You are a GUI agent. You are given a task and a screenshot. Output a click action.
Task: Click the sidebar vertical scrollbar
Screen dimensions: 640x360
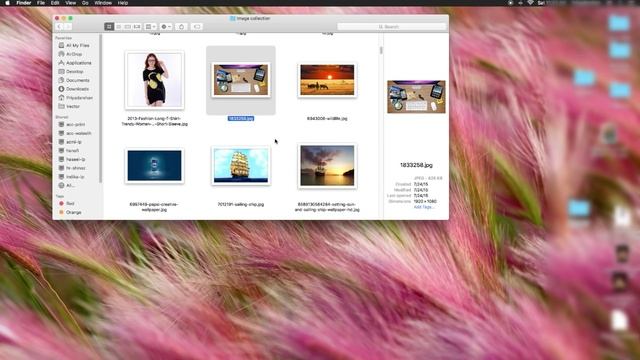coord(100,108)
